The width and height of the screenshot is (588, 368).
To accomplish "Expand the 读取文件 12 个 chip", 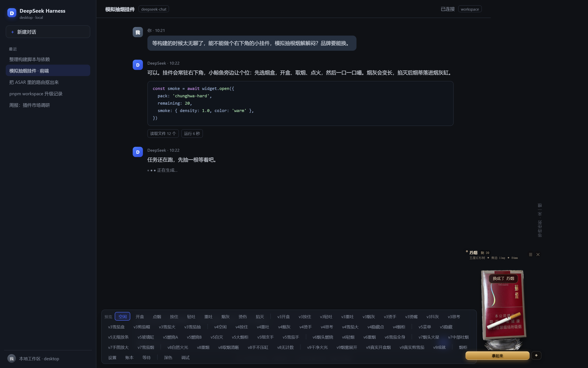I will click(x=163, y=133).
